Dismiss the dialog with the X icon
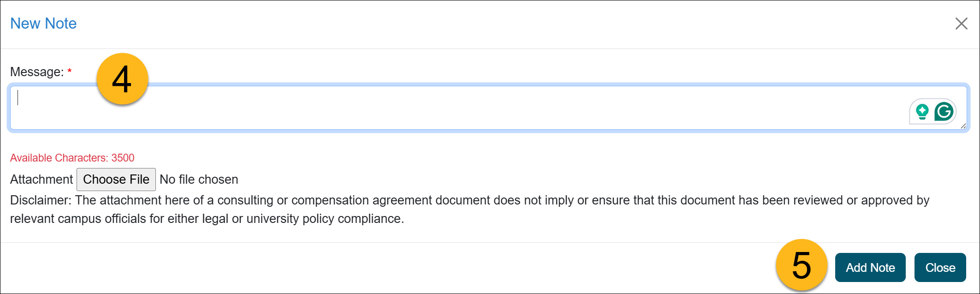The height and width of the screenshot is (294, 980). [961, 24]
